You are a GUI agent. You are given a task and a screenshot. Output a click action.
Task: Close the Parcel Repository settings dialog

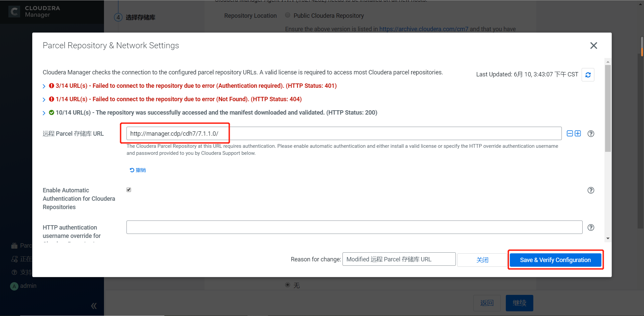pyautogui.click(x=593, y=46)
